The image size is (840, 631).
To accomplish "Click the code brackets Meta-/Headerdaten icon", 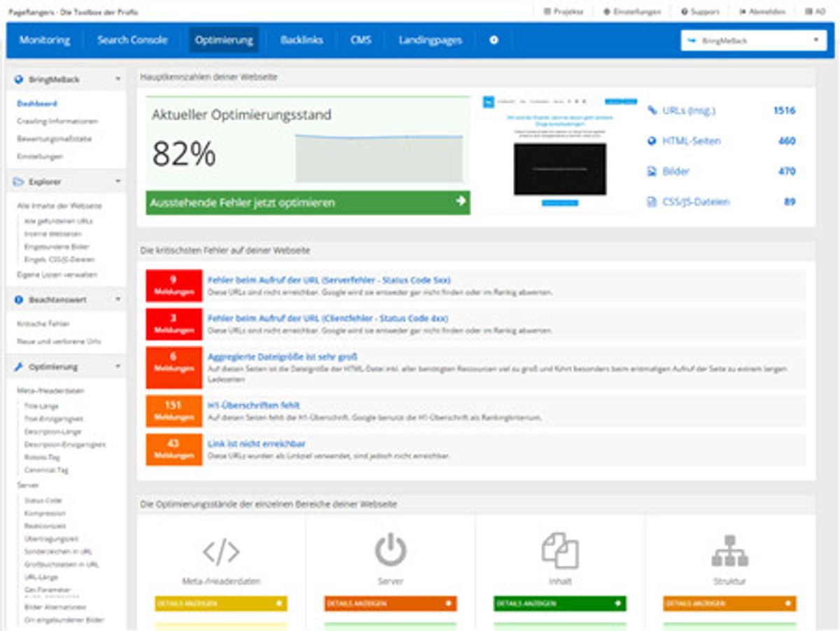I will click(x=221, y=552).
